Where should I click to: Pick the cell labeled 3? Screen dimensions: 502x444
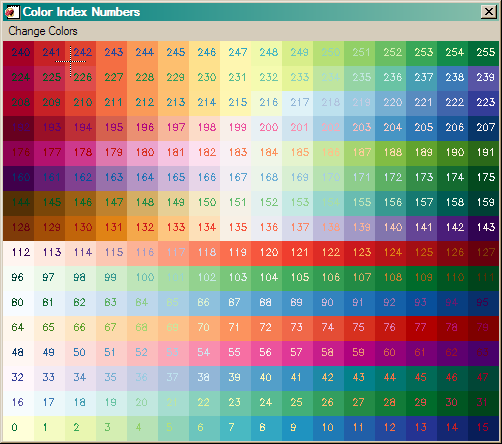[112, 428]
